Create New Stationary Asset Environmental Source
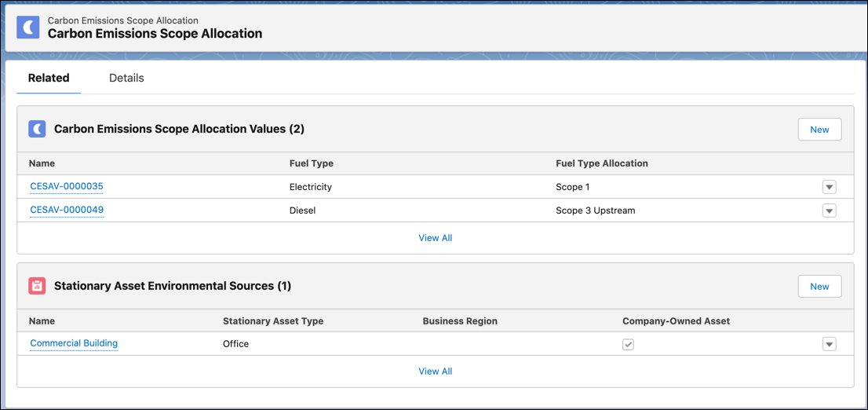Viewport: 868px width, 410px height. click(x=819, y=286)
